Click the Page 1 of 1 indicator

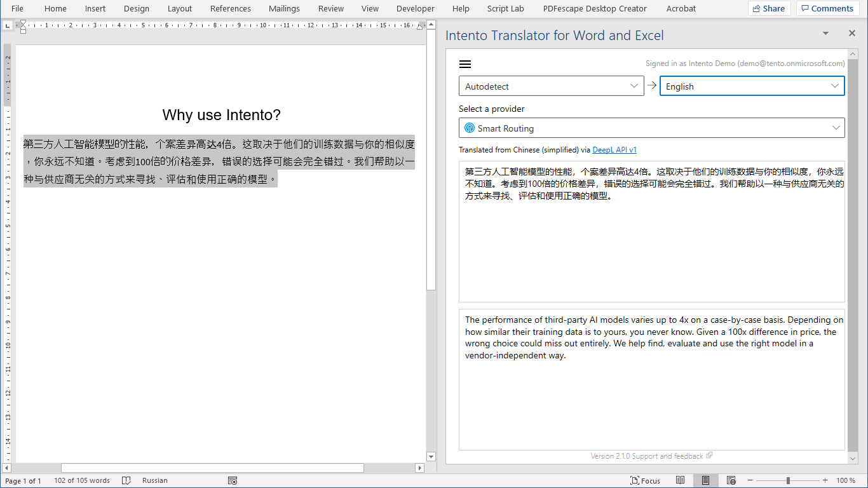[23, 480]
